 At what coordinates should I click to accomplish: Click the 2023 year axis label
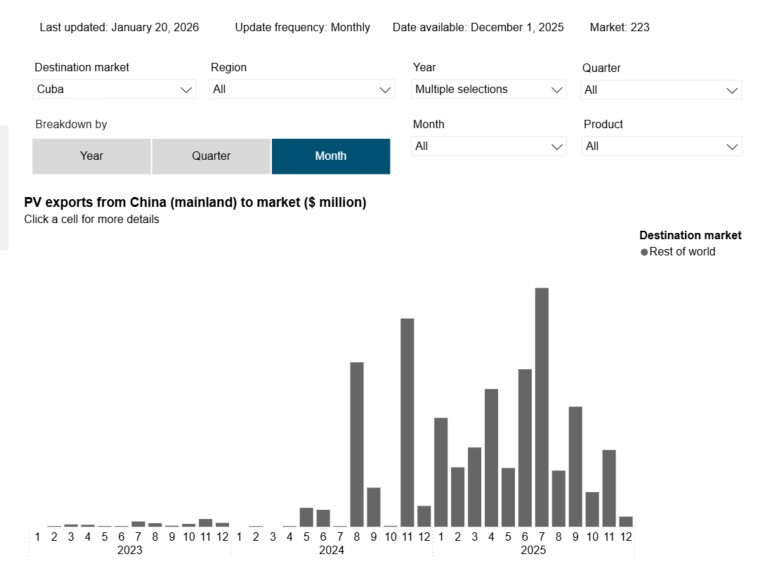tap(129, 551)
